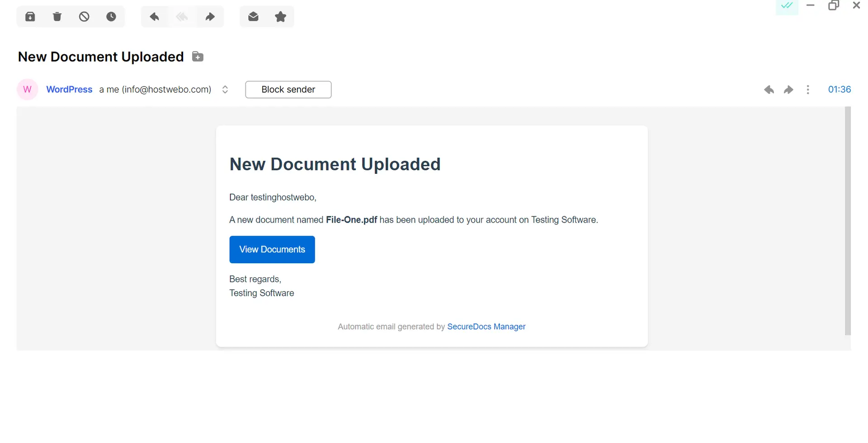868x443 pixels.
Task: Toggle the star to favorite this email
Action: pyautogui.click(x=280, y=17)
